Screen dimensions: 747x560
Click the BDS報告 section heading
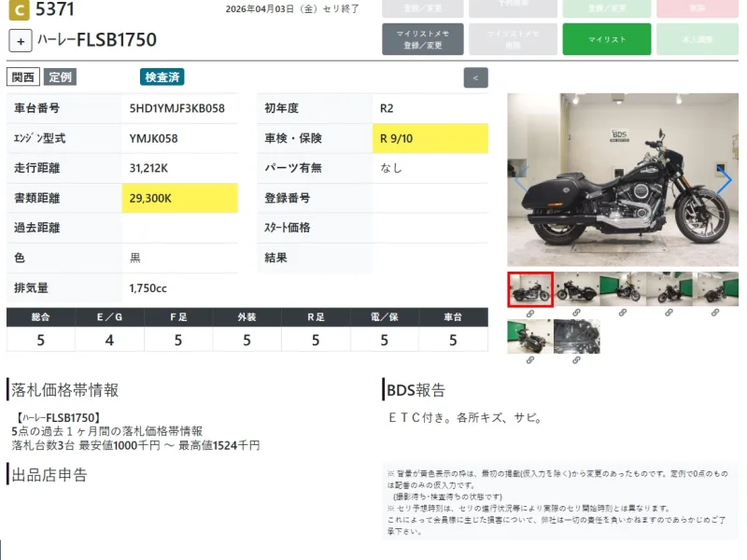point(416,390)
